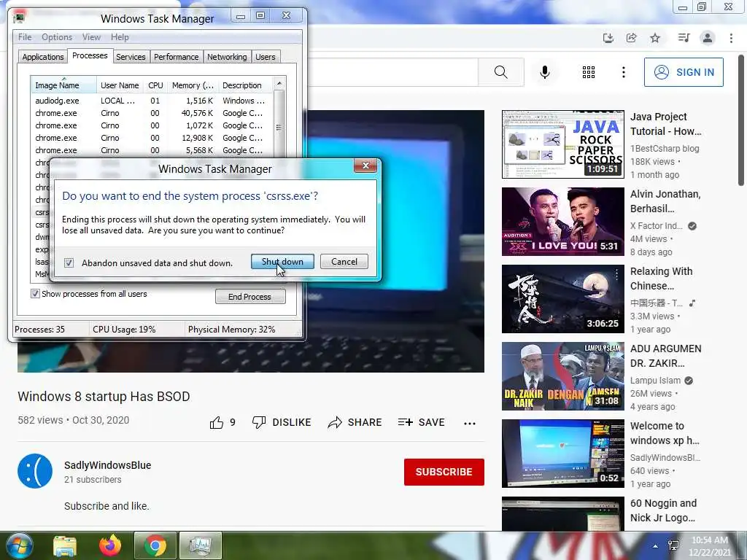Click the red SUBSCRIBE button

pyautogui.click(x=444, y=472)
